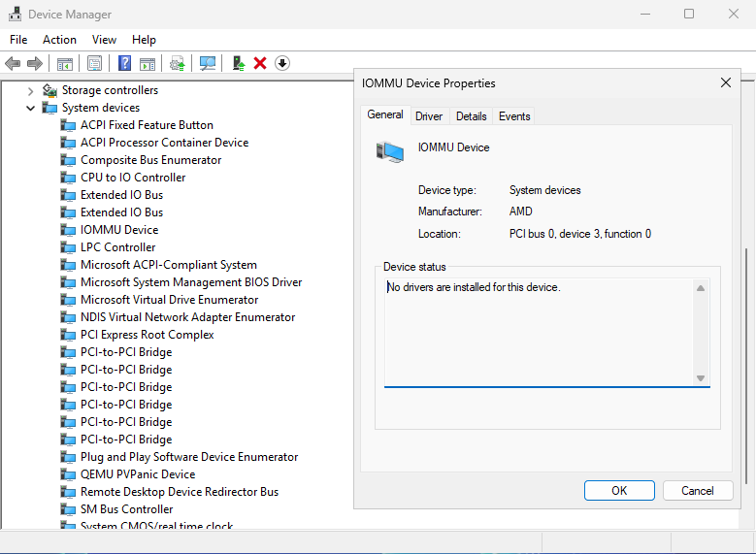Viewport: 756px width, 554px height.
Task: Expand the Storage controllers node
Action: 31,90
